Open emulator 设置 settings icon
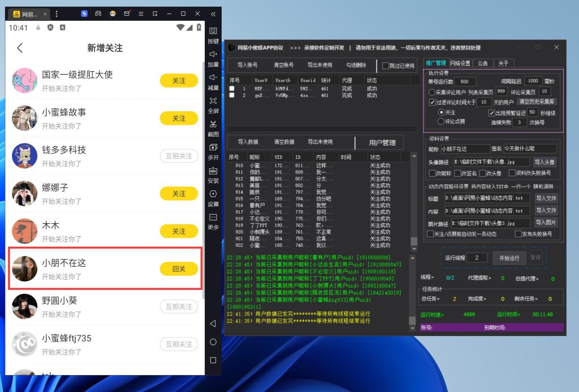The height and width of the screenshot is (392, 579). (213, 197)
